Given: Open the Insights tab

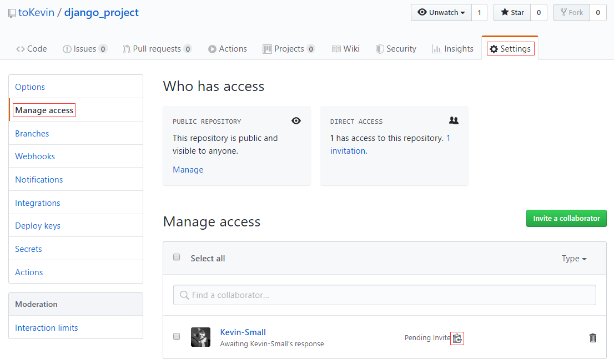Looking at the screenshot, I should [452, 49].
